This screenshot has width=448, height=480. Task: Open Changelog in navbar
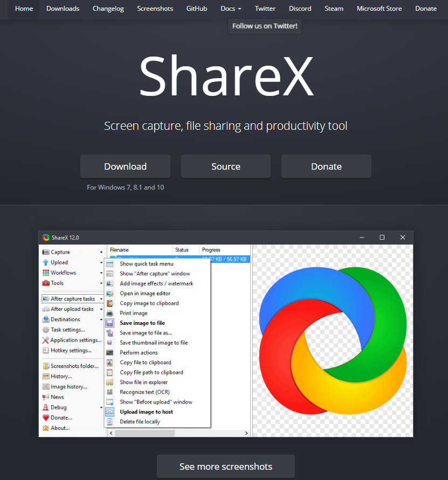click(108, 9)
